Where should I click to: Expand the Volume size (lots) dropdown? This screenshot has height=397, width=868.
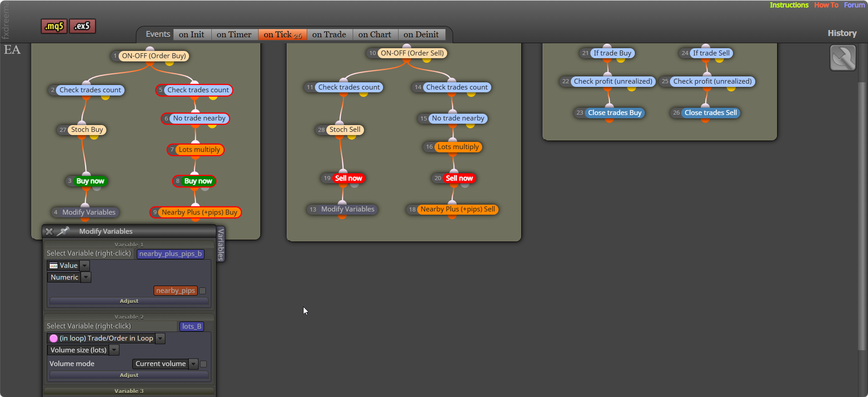pos(115,350)
